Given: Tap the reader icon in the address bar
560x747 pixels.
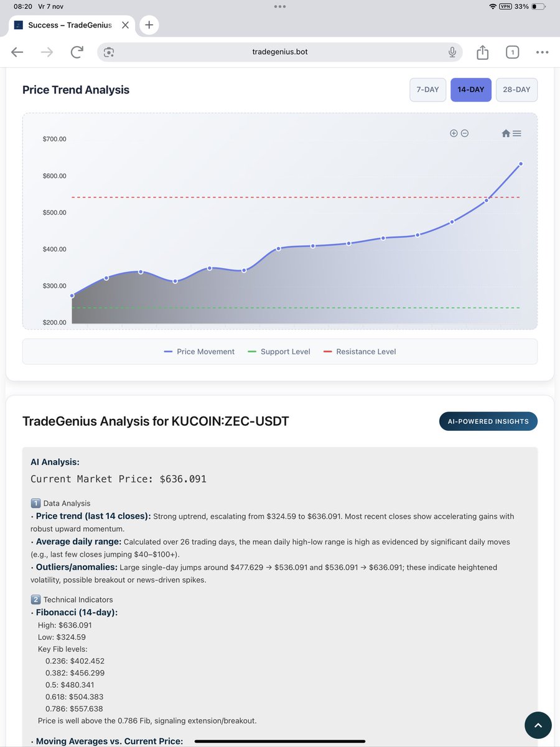Looking at the screenshot, I should tap(109, 52).
